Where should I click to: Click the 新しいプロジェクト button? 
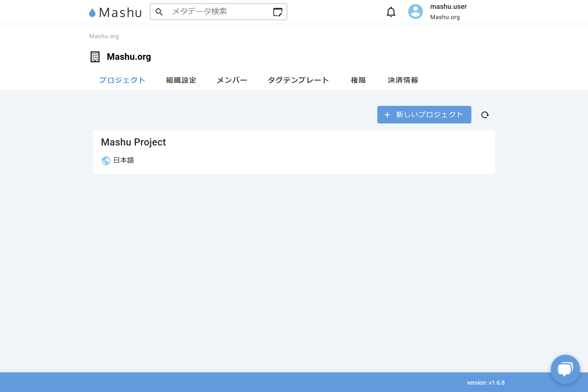click(424, 115)
